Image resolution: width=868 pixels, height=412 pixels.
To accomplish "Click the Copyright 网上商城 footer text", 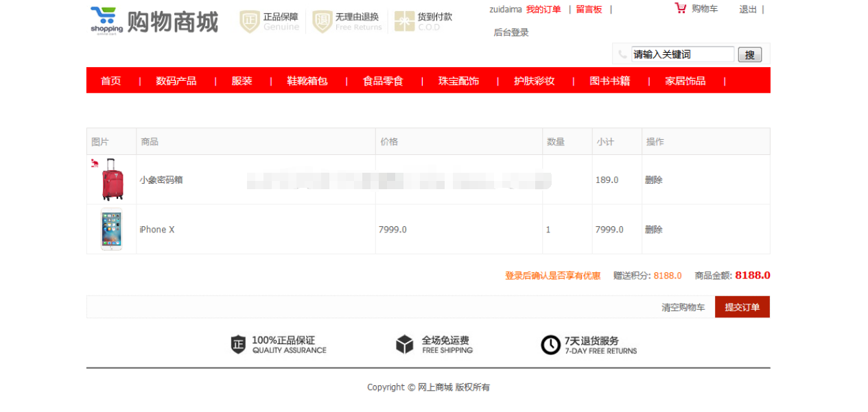I will click(428, 387).
